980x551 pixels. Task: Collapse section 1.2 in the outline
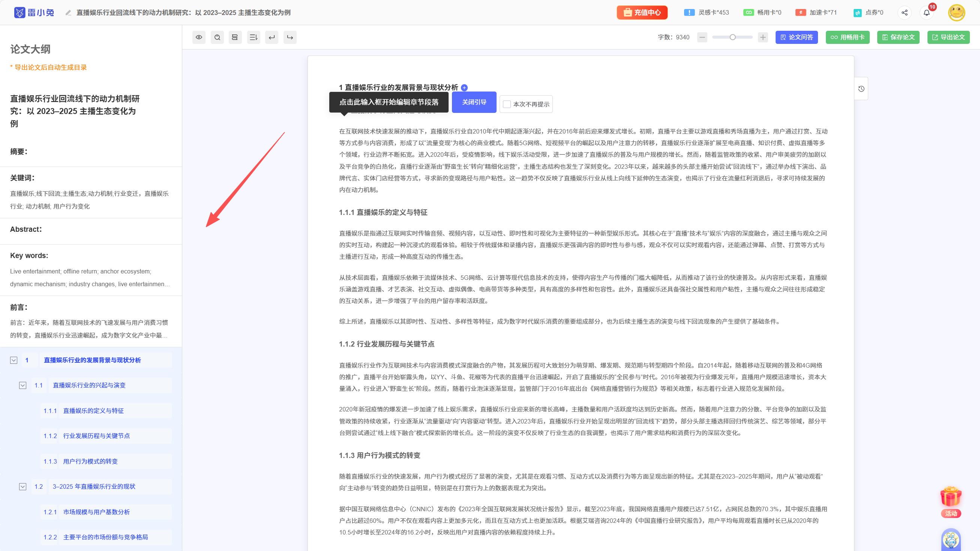(x=23, y=486)
